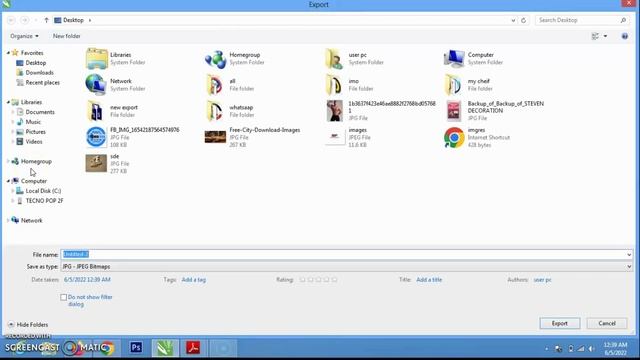This screenshot has height=360, width=640.
Task: Create a New folder
Action: click(67, 36)
